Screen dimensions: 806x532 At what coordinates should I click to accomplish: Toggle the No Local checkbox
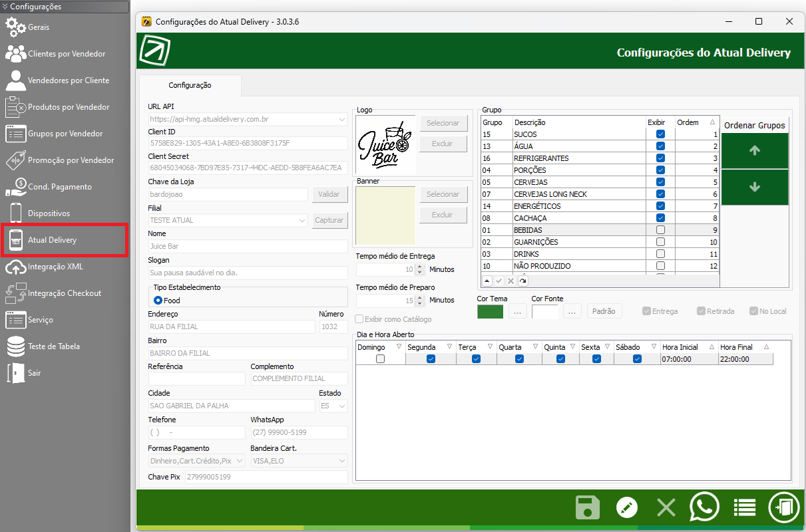point(753,311)
